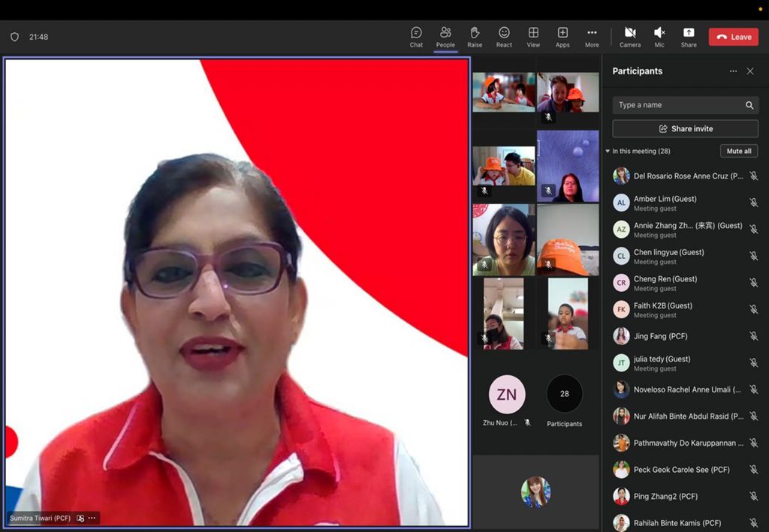Screen dimensions: 769x532
Task: Click Mute all button
Action: (739, 151)
